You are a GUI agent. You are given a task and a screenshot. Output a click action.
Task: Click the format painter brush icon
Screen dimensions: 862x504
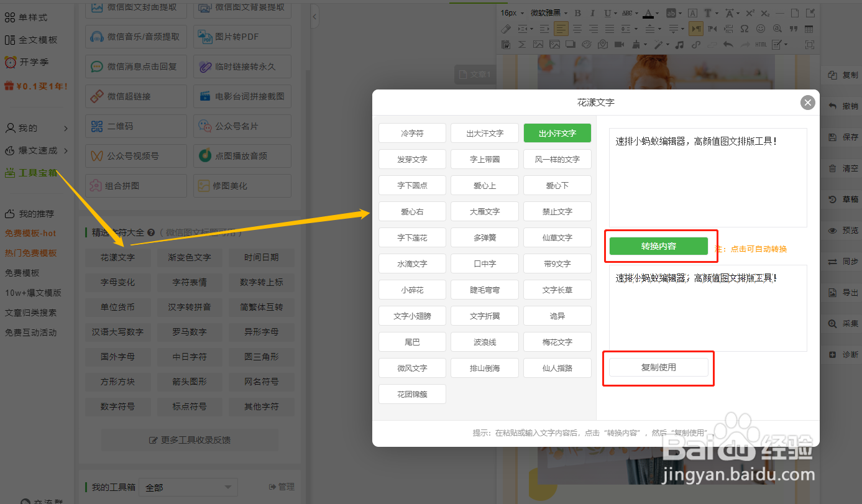click(x=636, y=45)
